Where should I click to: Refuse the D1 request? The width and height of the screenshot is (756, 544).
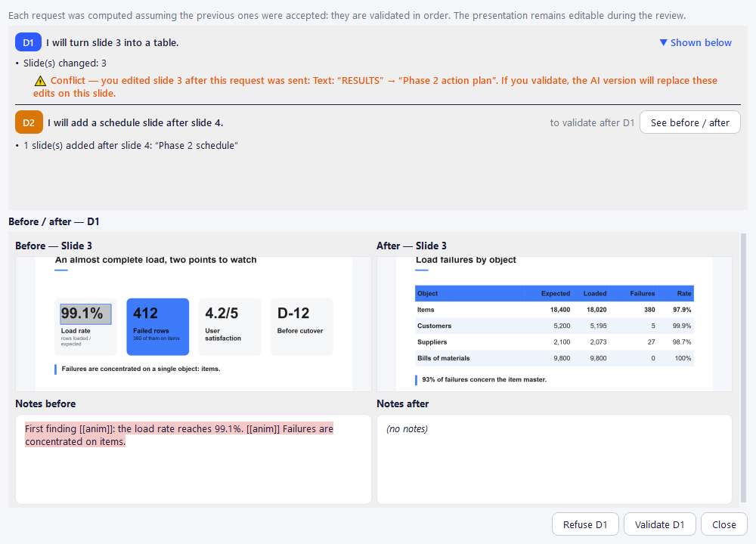point(585,524)
